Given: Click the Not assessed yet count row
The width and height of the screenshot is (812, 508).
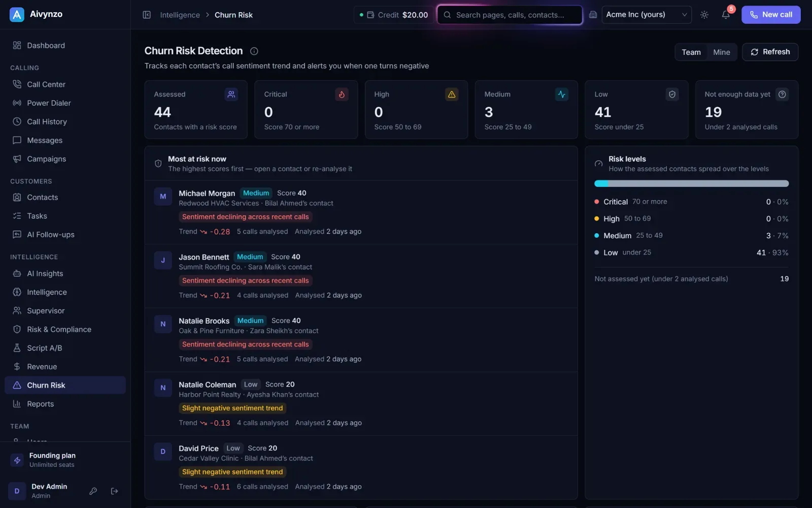Looking at the screenshot, I should click(691, 279).
